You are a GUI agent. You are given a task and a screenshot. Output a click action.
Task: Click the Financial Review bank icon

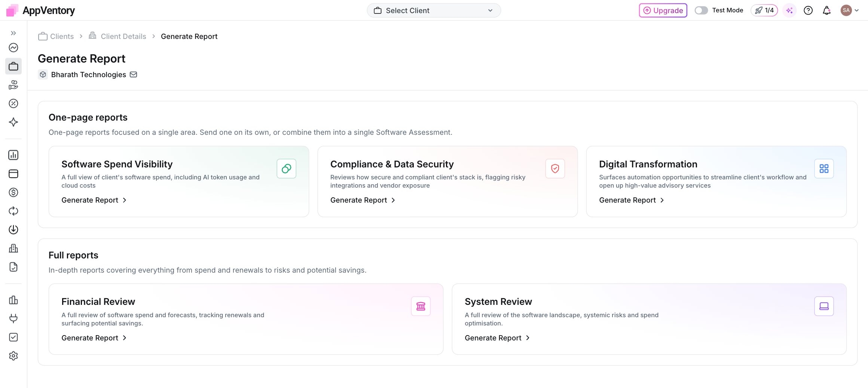point(421,306)
